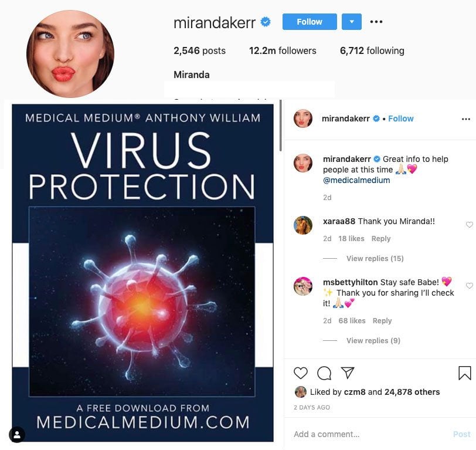The image size is (476, 450).
Task: Click the blue Follow button on the profile
Action: click(x=310, y=22)
